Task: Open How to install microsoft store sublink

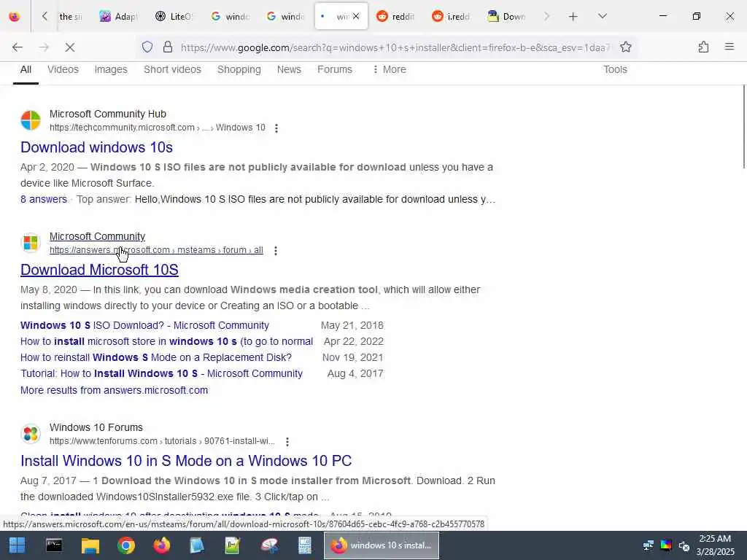Action: coord(167,341)
